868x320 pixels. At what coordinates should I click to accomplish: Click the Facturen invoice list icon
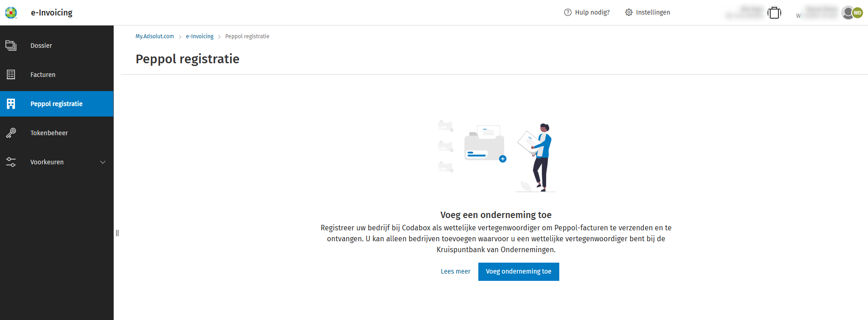pos(11,75)
